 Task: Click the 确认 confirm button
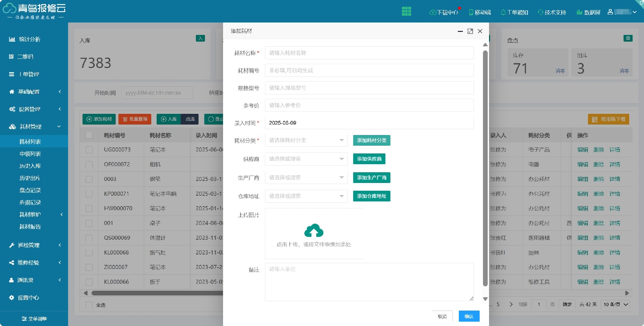[469, 316]
